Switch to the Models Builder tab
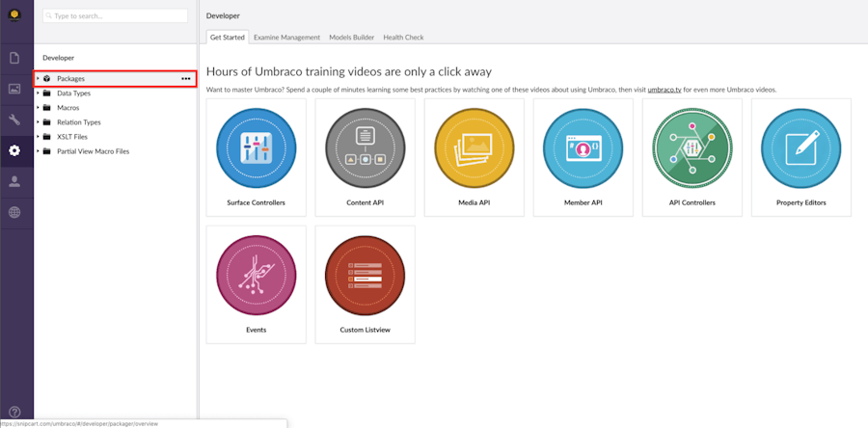The width and height of the screenshot is (868, 428). (x=351, y=37)
